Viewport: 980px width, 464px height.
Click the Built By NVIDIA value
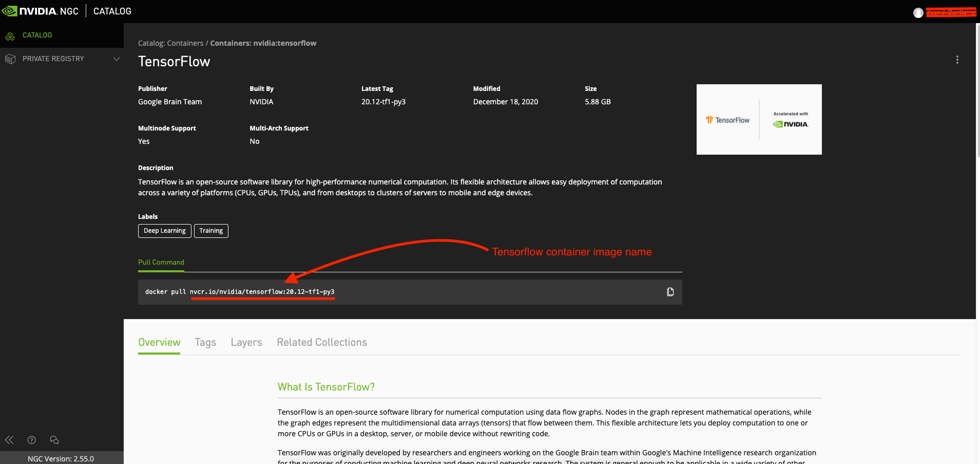coord(261,102)
